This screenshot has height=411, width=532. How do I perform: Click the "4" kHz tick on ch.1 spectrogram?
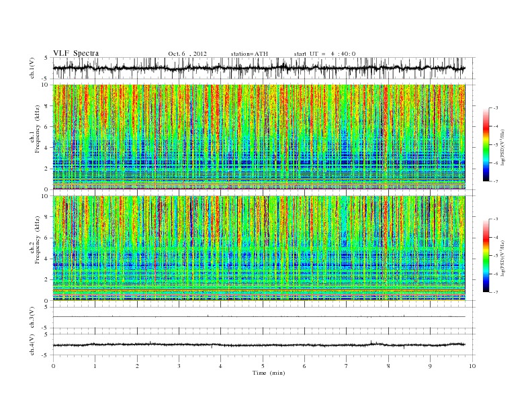[46, 148]
